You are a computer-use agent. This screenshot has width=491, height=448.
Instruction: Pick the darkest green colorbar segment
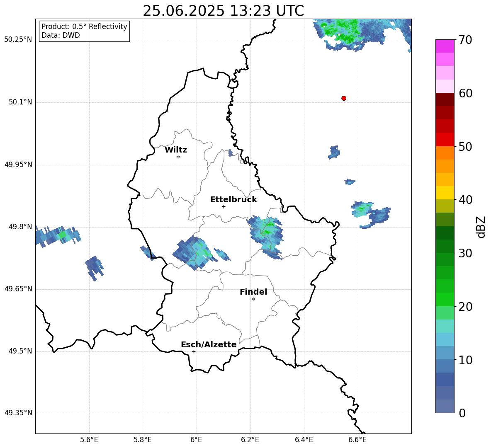[445, 233]
